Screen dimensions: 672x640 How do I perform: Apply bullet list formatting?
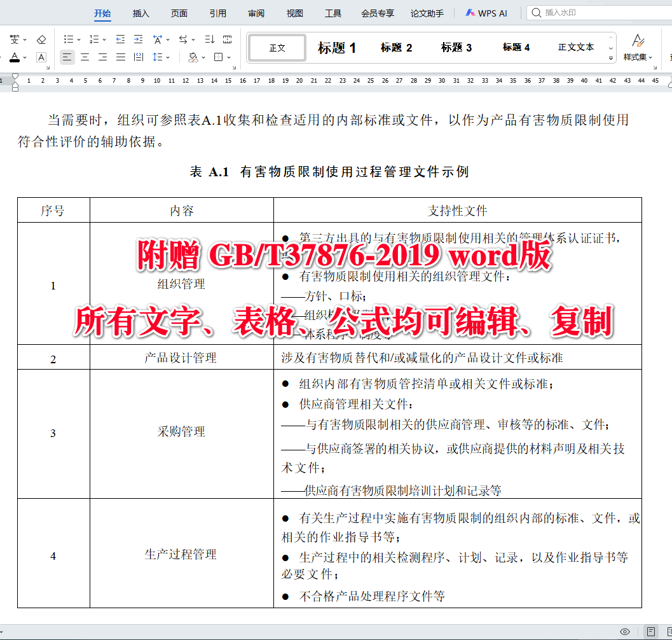tap(69, 39)
